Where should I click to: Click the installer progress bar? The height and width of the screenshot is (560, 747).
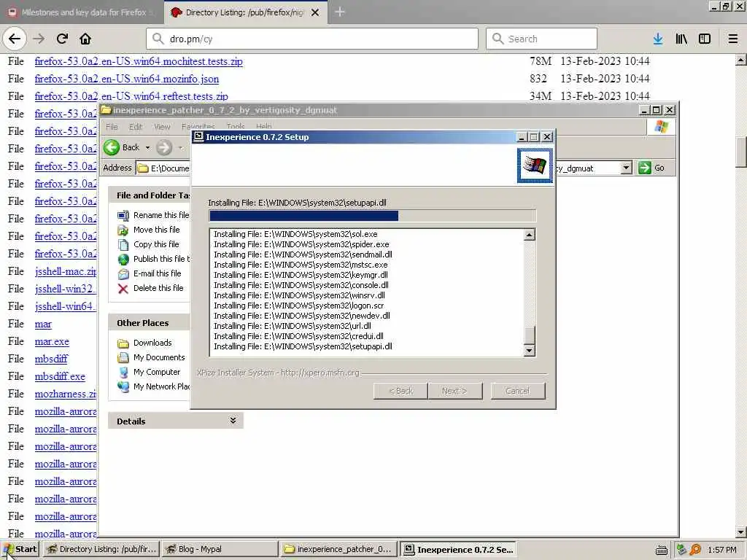(x=373, y=216)
